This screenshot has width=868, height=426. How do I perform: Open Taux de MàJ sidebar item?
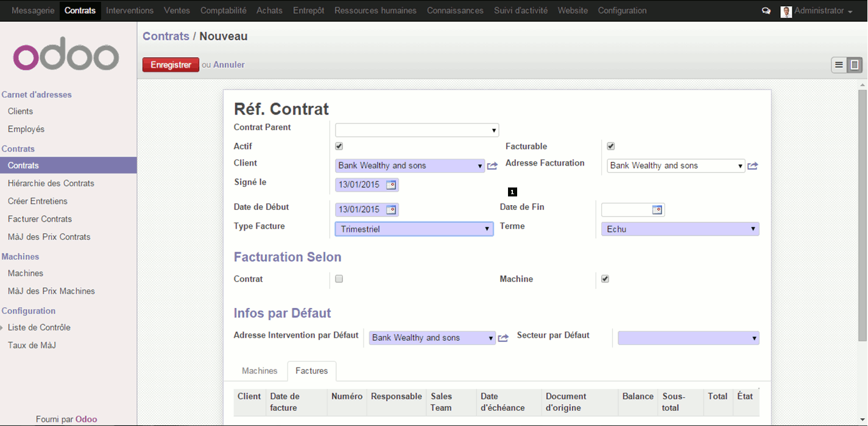pyautogui.click(x=32, y=346)
